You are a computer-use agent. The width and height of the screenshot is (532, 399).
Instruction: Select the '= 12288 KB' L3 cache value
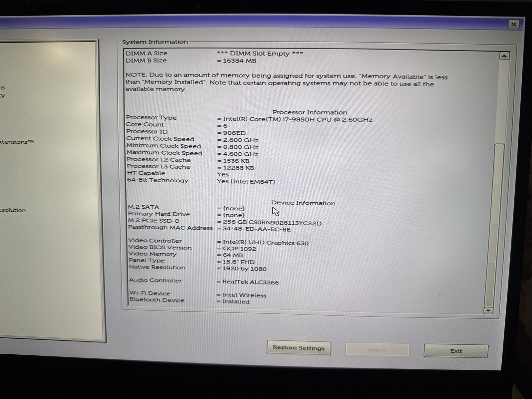tap(235, 168)
